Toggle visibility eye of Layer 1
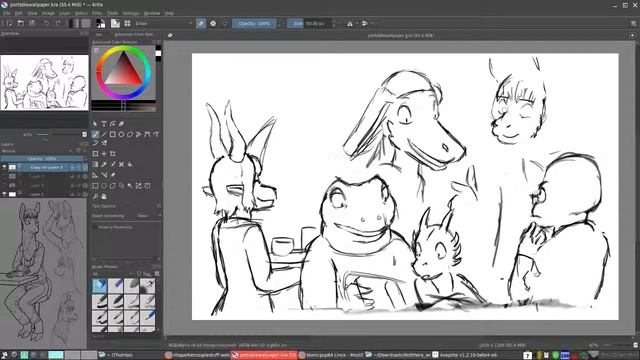 point(4,194)
